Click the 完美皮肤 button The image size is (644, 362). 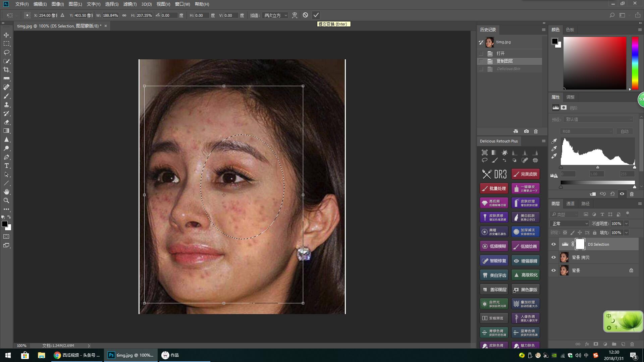(x=526, y=174)
